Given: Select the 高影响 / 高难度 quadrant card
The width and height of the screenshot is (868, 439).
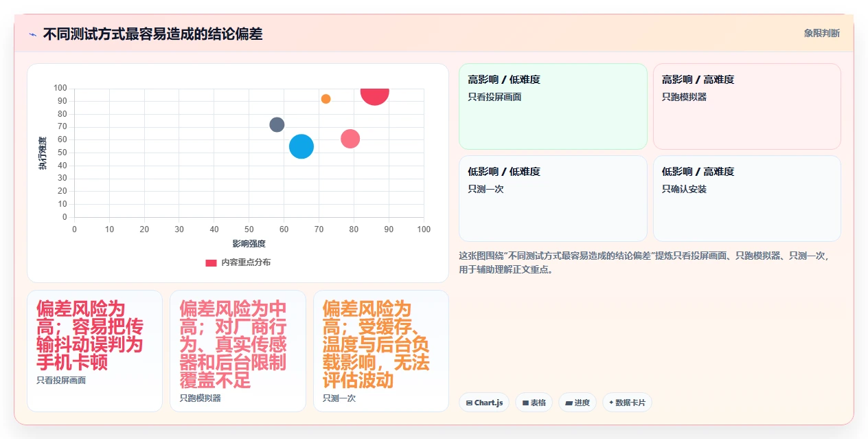Looking at the screenshot, I should [746, 106].
